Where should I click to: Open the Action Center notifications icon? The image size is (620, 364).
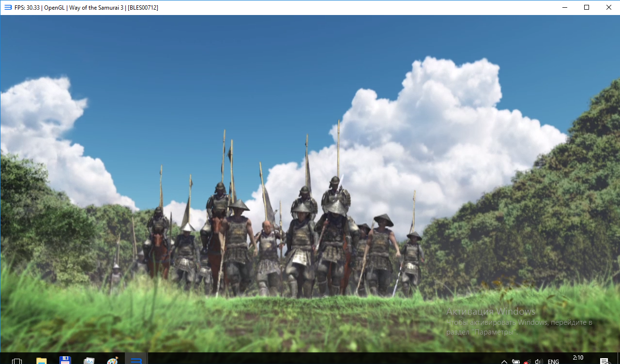click(604, 361)
